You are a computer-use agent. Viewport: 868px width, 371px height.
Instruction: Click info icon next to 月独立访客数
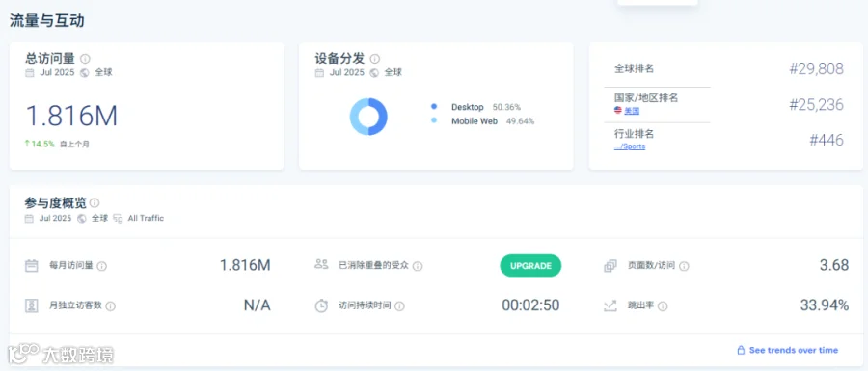(x=111, y=305)
